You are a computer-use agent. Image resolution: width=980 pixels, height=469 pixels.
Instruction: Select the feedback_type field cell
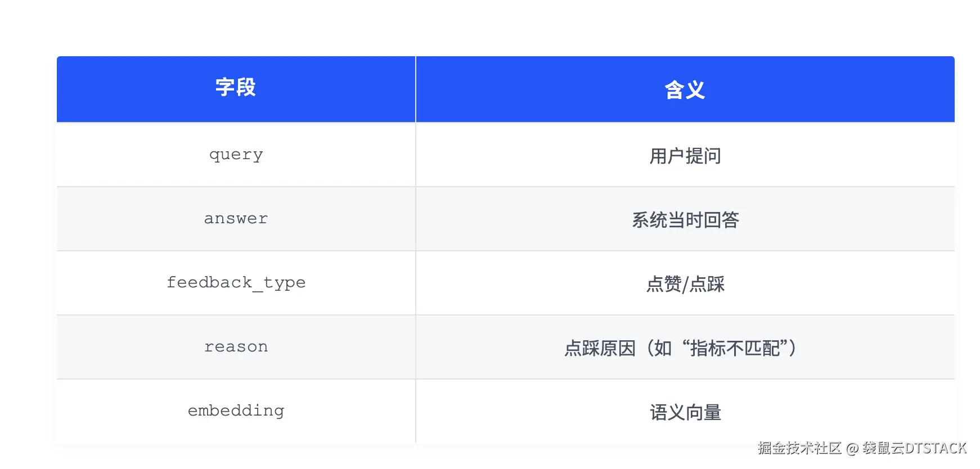coord(236,283)
